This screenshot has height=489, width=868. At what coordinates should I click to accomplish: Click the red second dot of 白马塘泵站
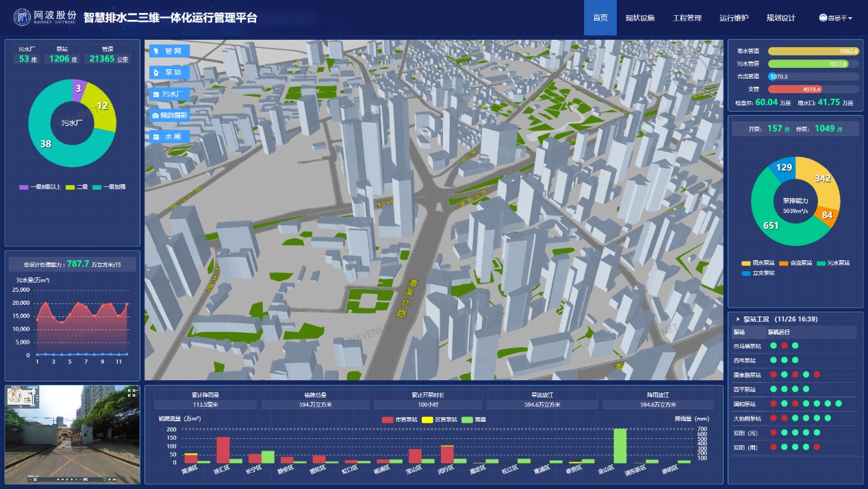click(x=784, y=345)
